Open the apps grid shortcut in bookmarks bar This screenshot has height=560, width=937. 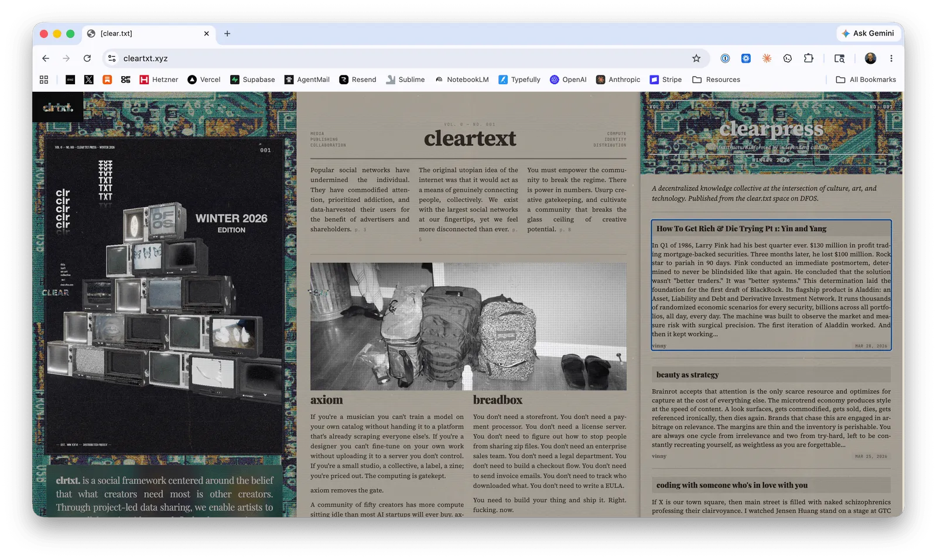coord(44,80)
